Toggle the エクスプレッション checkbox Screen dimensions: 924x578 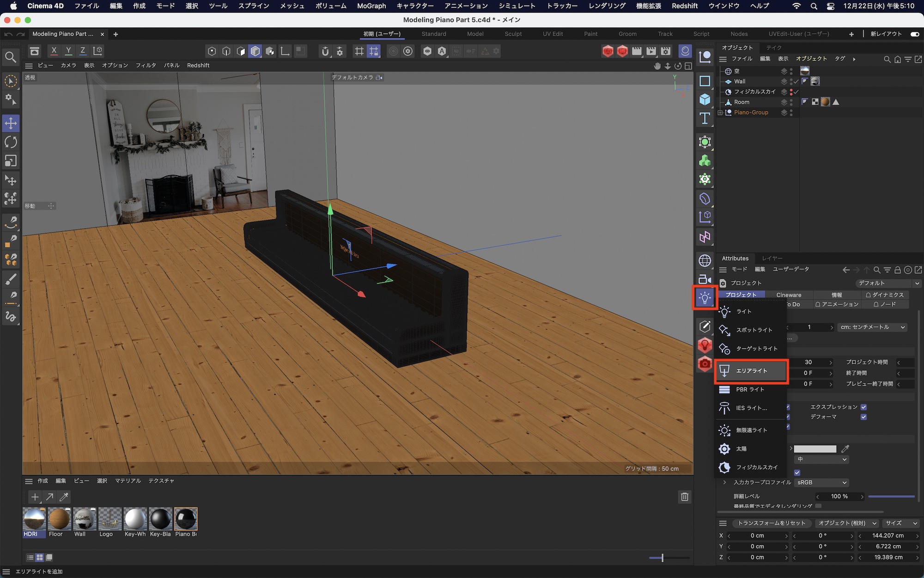coord(863,407)
